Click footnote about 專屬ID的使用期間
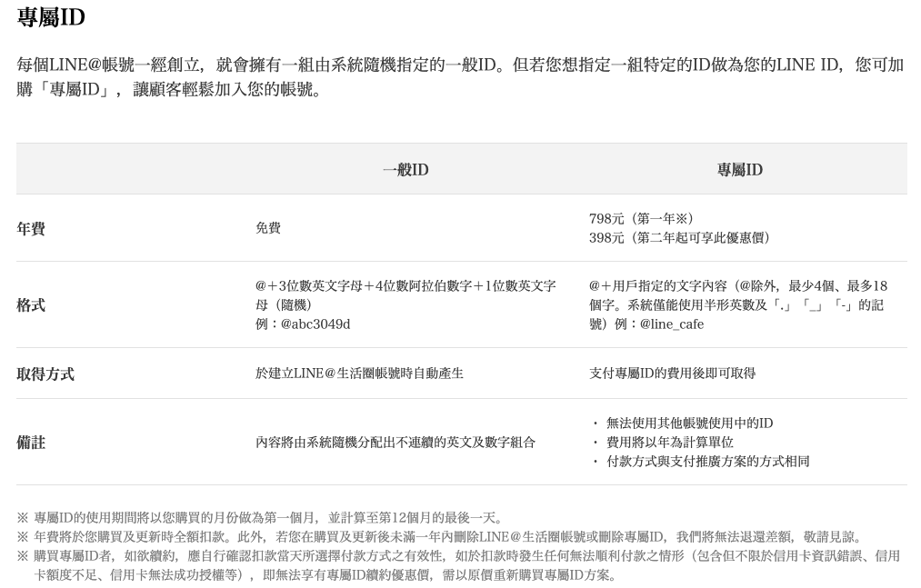Screen dimensions: 921x588 261,518
